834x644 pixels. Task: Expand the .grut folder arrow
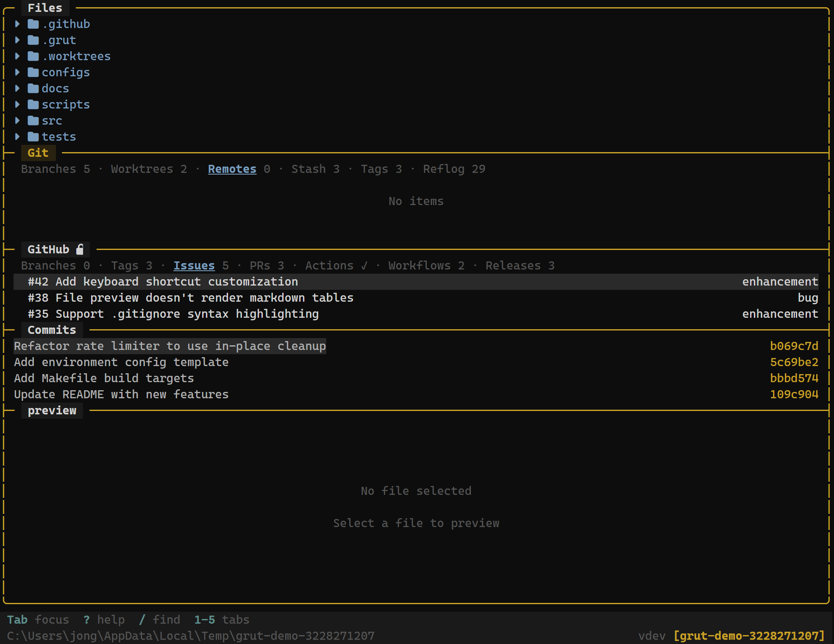tap(17, 40)
